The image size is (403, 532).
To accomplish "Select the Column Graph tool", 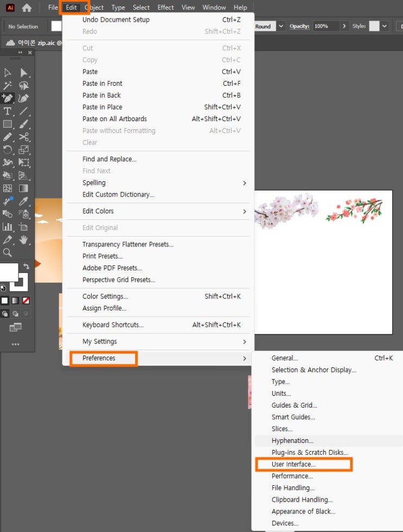I will pyautogui.click(x=8, y=227).
